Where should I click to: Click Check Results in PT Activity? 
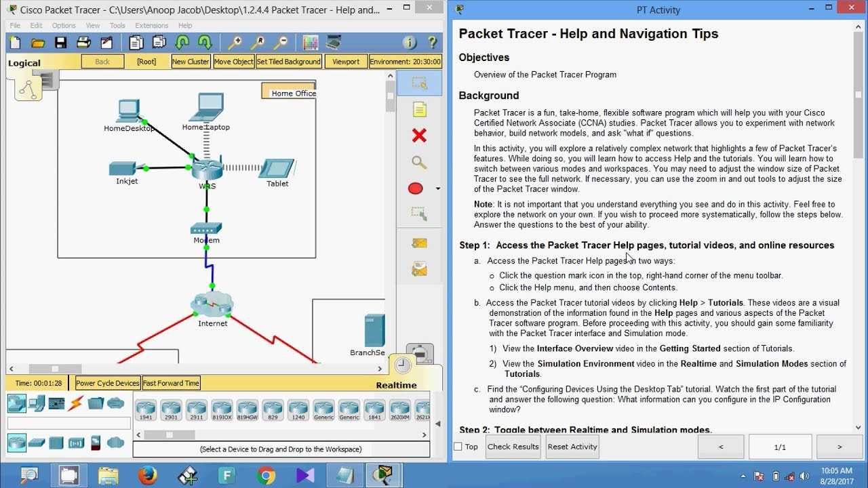(x=513, y=447)
